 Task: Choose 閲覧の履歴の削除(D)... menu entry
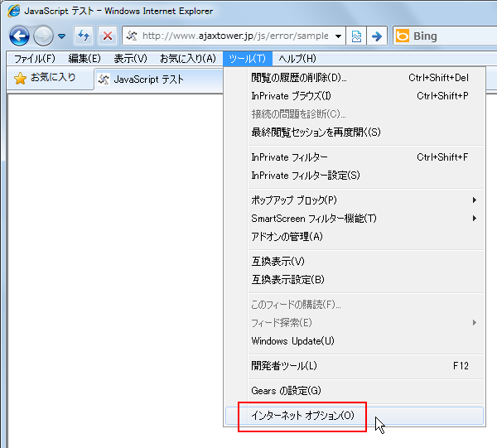tap(355, 78)
